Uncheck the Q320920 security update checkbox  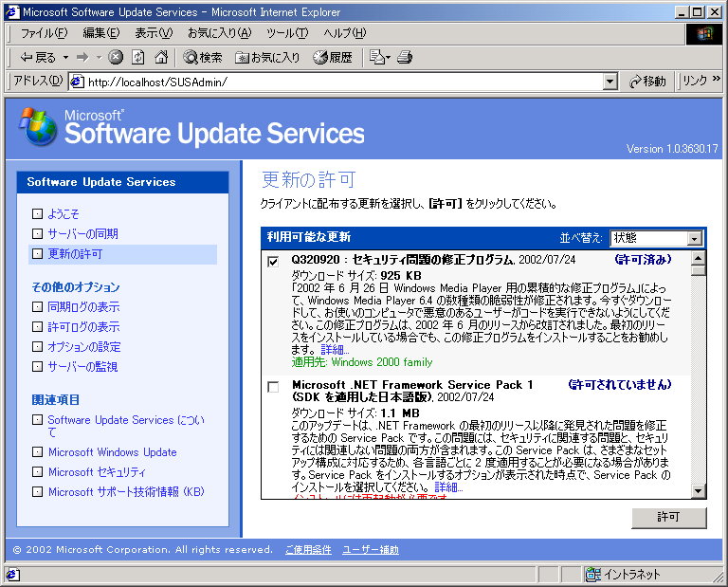pos(273,262)
